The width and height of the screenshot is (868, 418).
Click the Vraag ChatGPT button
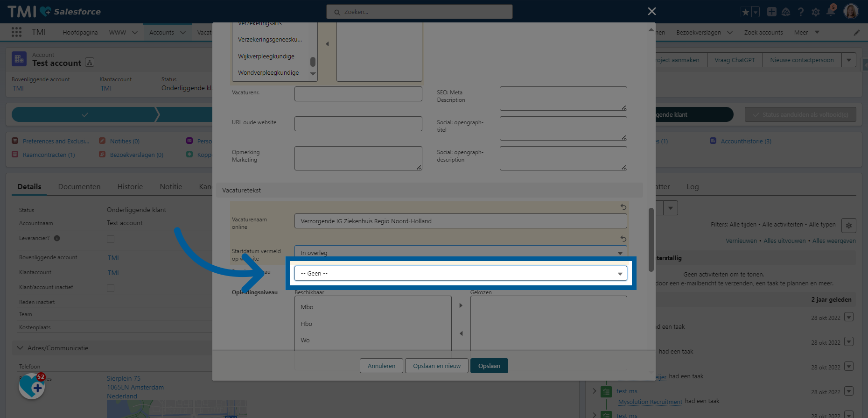(735, 60)
